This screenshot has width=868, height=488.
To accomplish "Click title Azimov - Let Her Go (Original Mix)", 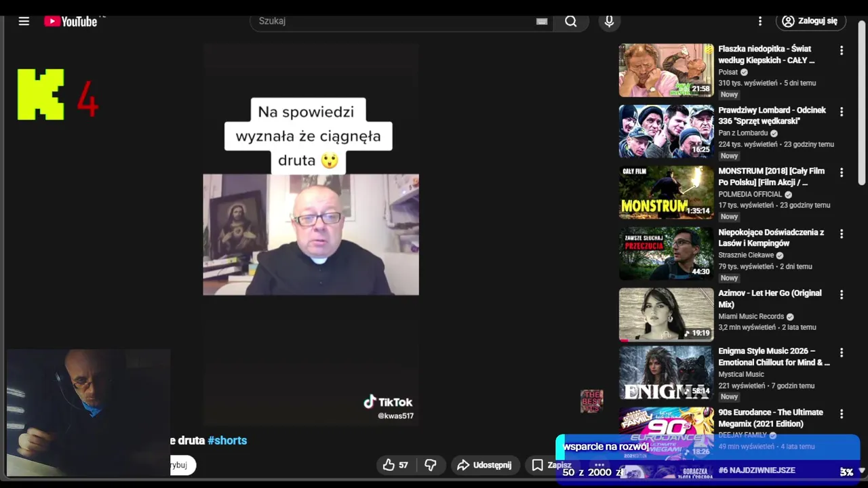I will pyautogui.click(x=770, y=298).
